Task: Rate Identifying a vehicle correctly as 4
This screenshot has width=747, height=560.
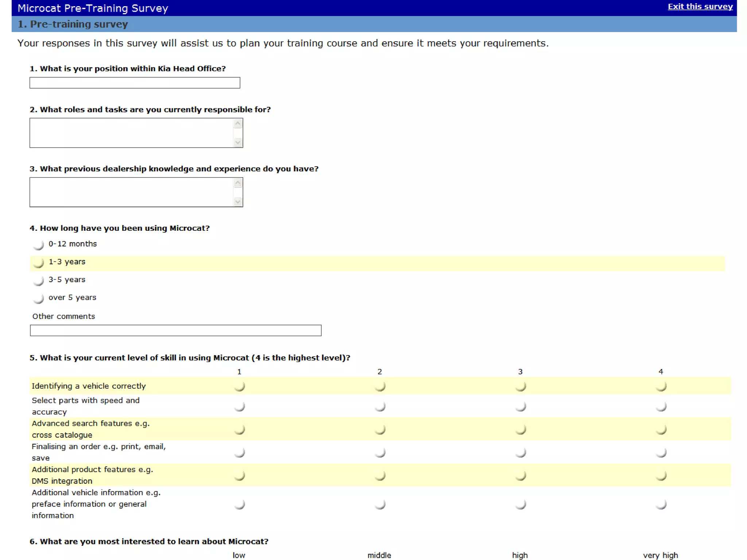Action: point(661,386)
